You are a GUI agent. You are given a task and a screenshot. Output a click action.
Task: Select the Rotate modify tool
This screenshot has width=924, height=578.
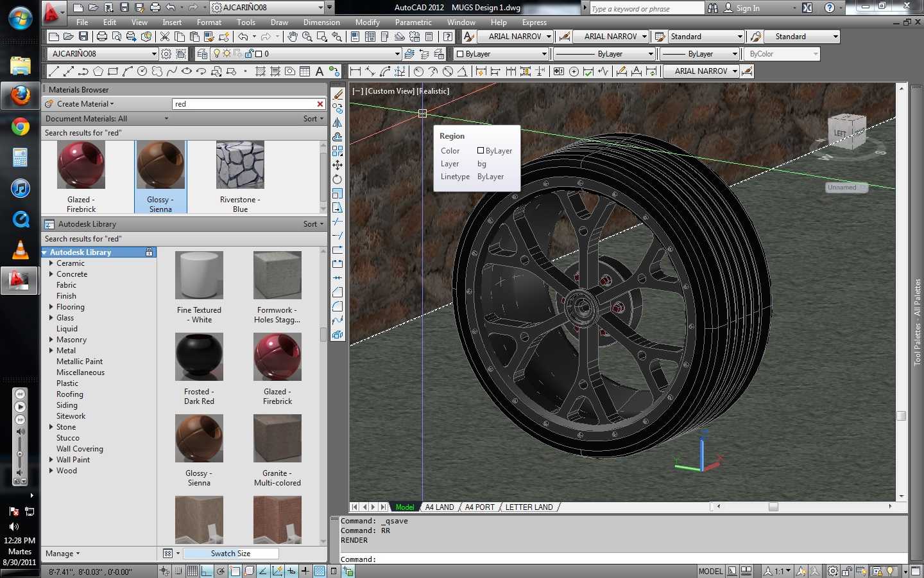[338, 179]
